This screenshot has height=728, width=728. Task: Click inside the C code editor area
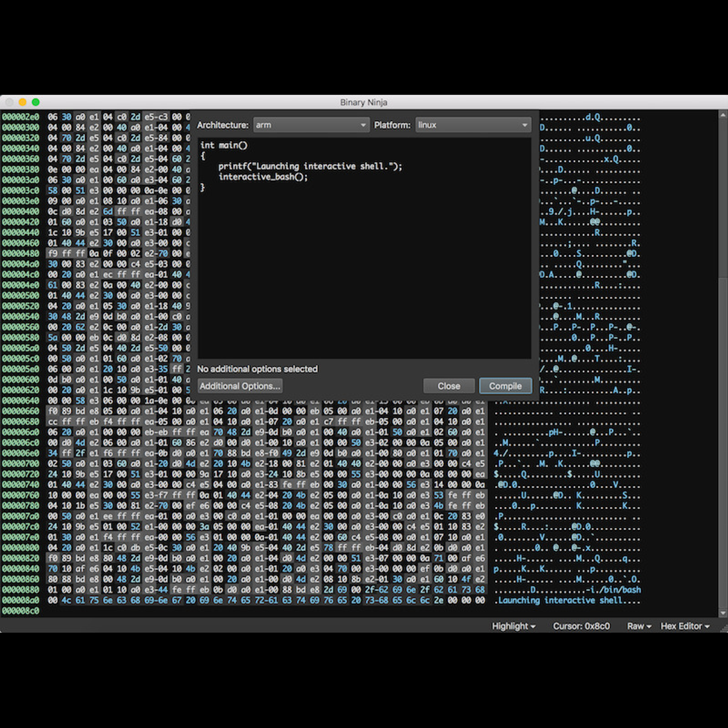(364, 248)
